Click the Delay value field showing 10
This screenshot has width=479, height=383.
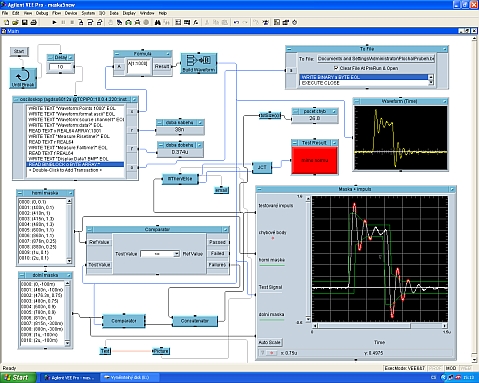coord(60,67)
